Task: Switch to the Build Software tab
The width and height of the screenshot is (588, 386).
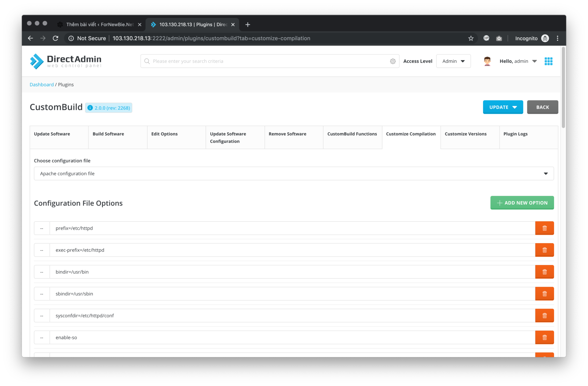Action: [118, 137]
